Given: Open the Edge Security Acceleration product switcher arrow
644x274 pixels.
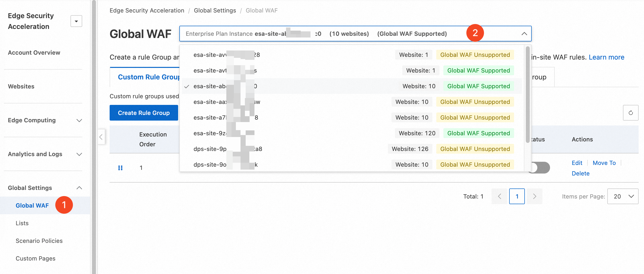Looking at the screenshot, I should tap(76, 21).
